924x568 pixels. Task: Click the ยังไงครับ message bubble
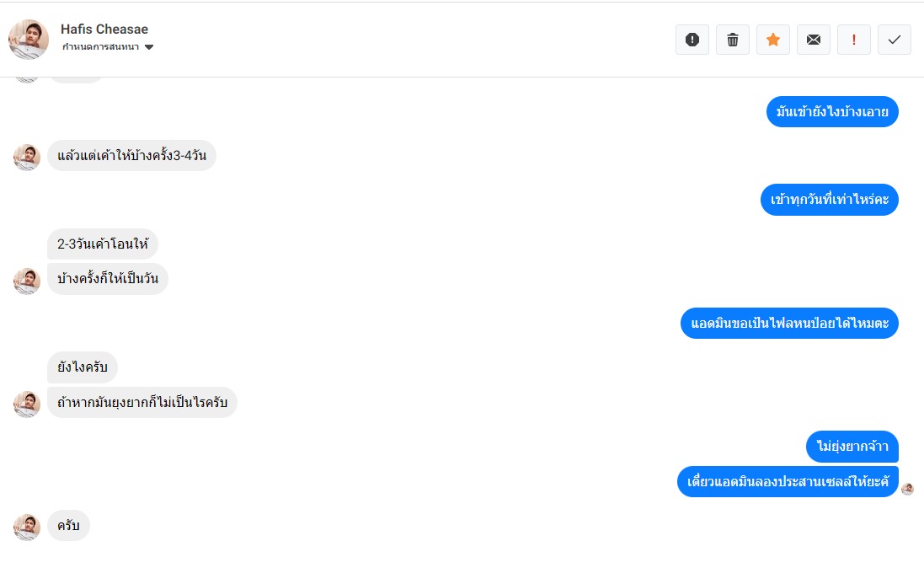83,367
